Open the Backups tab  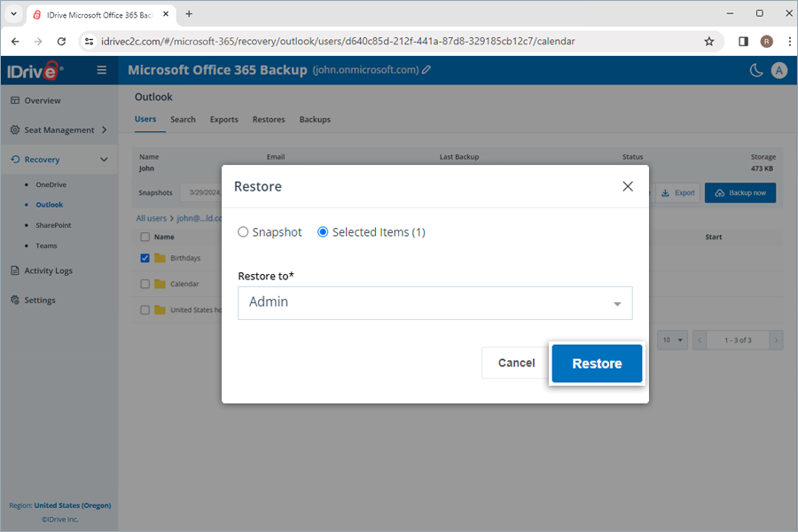(x=315, y=120)
